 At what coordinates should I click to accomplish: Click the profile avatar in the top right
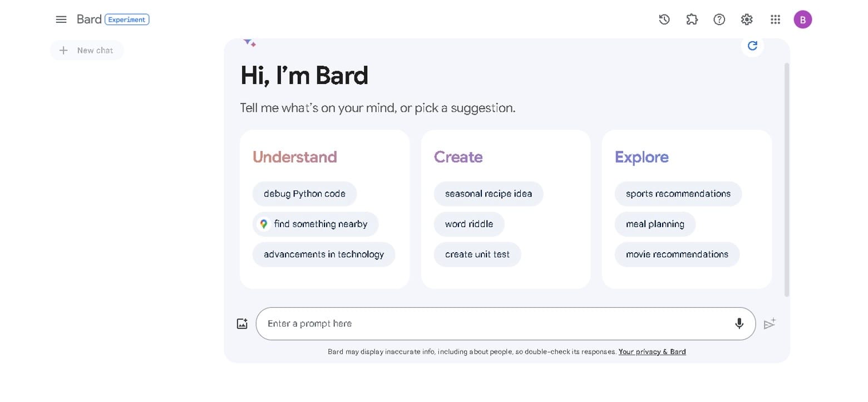(x=803, y=19)
